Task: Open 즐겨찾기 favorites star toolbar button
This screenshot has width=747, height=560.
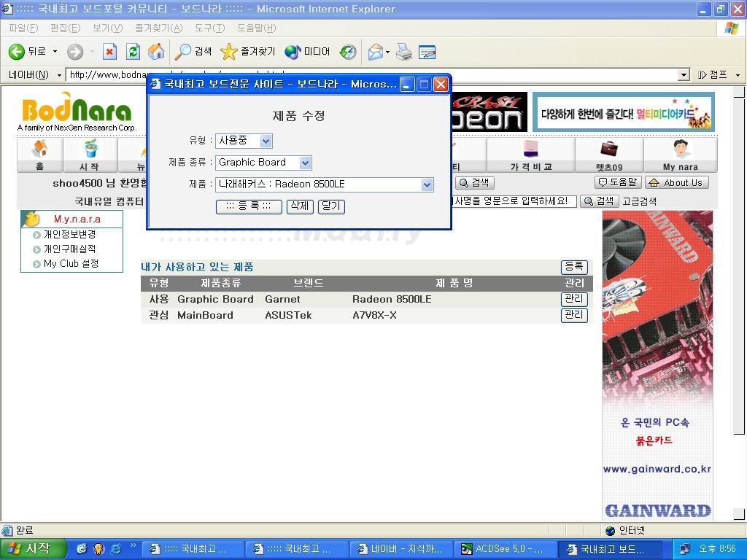Action: coord(248,52)
